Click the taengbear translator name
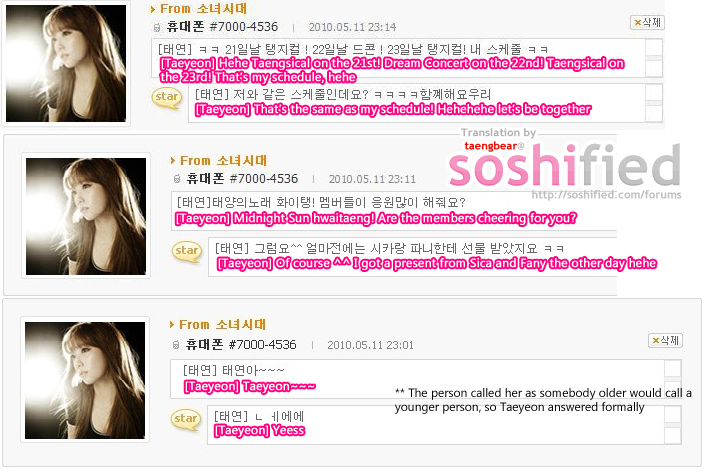705x474 pixels. pyautogui.click(x=491, y=146)
